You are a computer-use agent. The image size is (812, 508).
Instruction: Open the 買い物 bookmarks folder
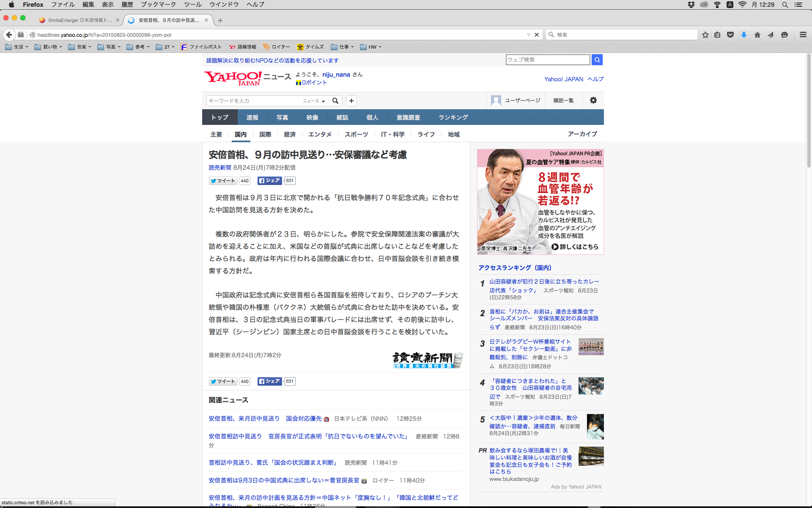click(x=48, y=47)
